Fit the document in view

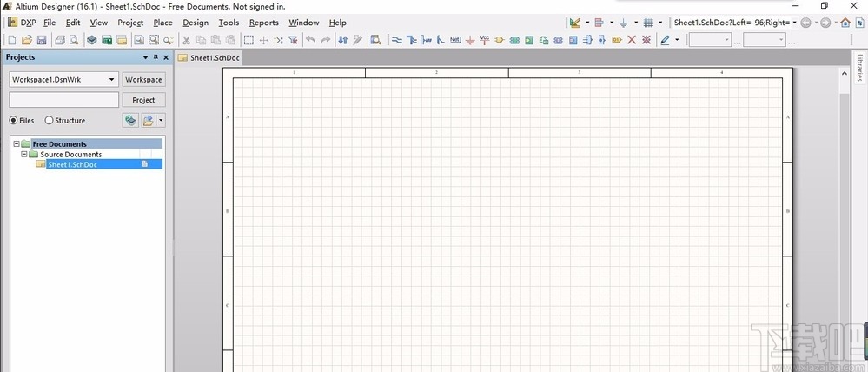coord(139,40)
